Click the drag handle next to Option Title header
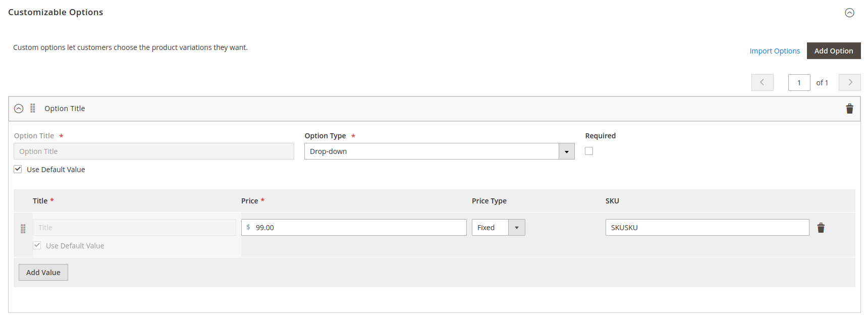The image size is (868, 318). (32, 109)
